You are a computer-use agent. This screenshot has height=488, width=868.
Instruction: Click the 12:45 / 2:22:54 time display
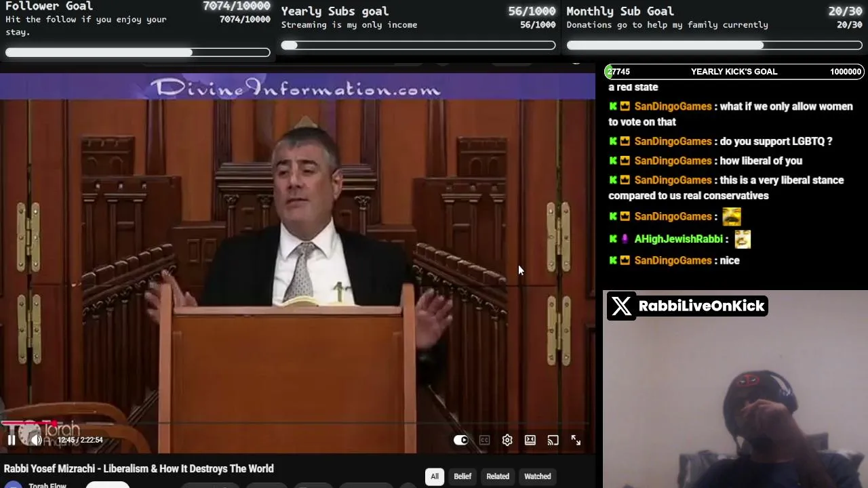(80, 440)
